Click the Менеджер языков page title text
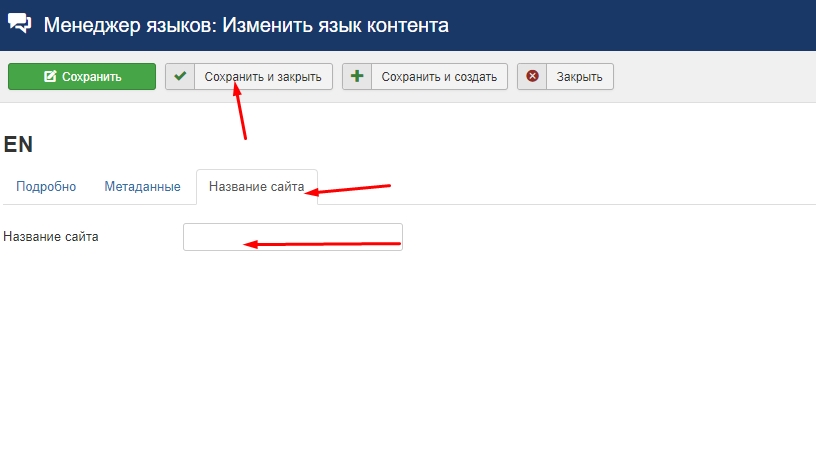The height and width of the screenshot is (451, 816). tap(246, 25)
